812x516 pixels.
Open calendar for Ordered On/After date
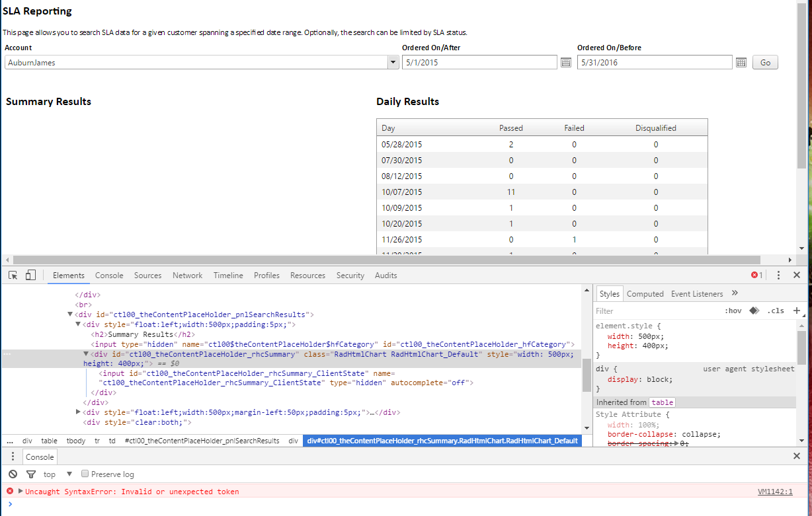click(566, 63)
